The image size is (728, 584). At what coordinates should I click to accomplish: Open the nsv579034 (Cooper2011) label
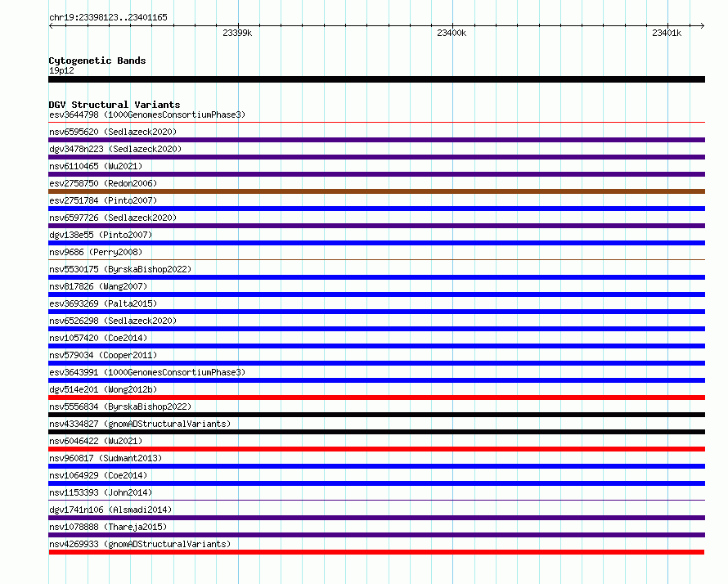pos(103,355)
